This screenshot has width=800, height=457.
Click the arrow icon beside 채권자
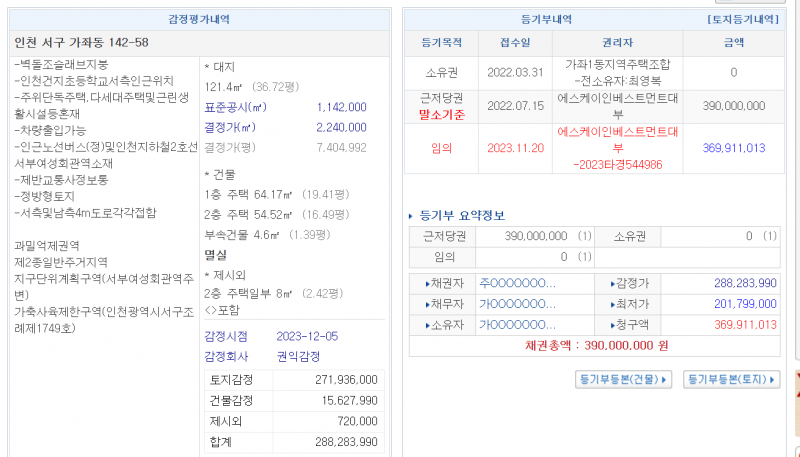click(428, 283)
